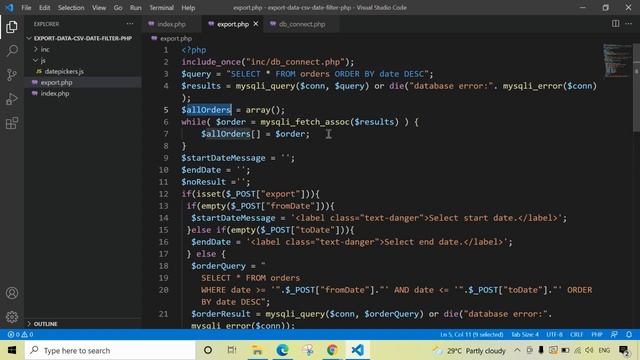Click the Cortana circle taskbar icon
Viewport: 640px width, 360px height.
(x=208, y=350)
